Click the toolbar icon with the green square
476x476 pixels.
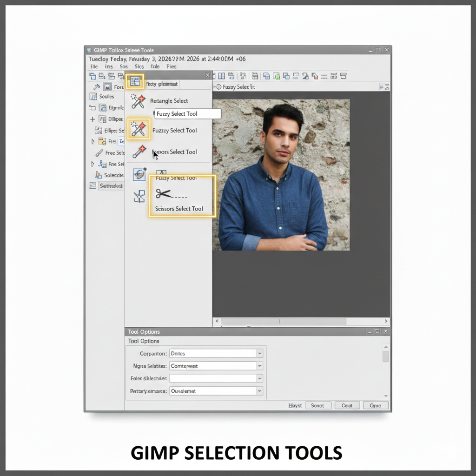(x=276, y=76)
